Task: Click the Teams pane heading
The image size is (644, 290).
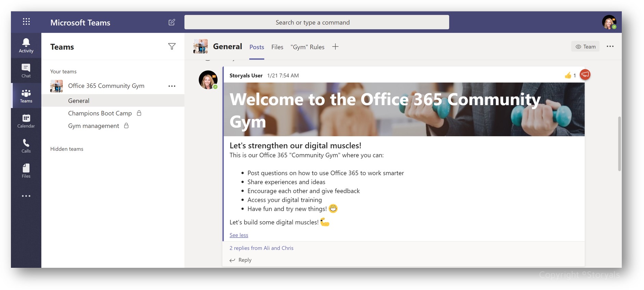Action: [x=62, y=47]
